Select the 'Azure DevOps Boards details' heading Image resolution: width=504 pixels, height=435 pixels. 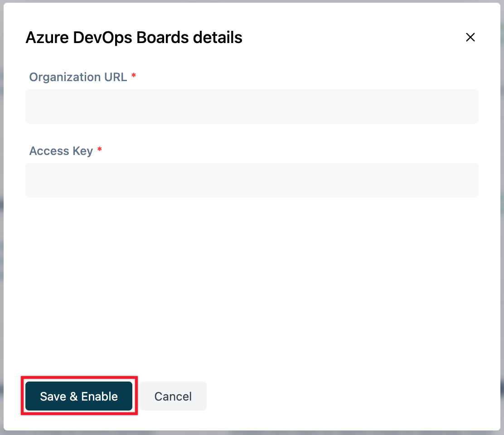134,37
